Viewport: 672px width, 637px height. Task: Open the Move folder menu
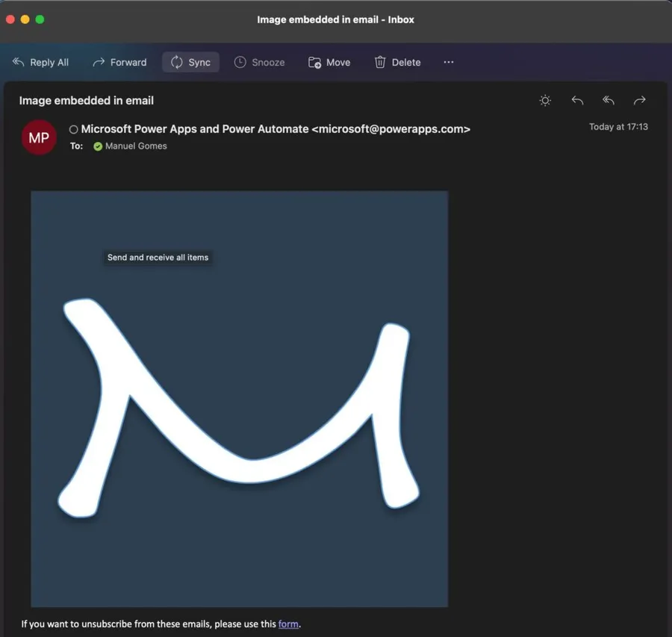tap(329, 63)
